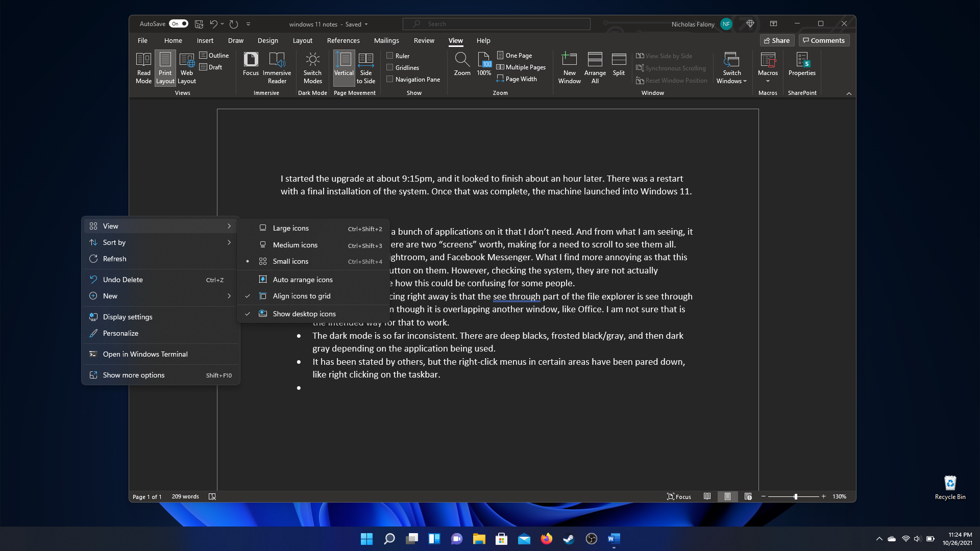This screenshot has height=551, width=980.
Task: Select Medium icons view option
Action: 313,245
